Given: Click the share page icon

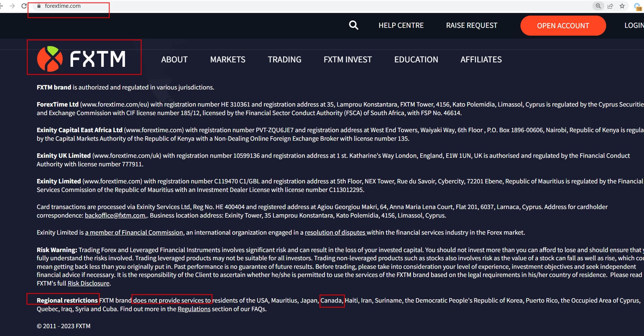Looking at the screenshot, I should (610, 6).
